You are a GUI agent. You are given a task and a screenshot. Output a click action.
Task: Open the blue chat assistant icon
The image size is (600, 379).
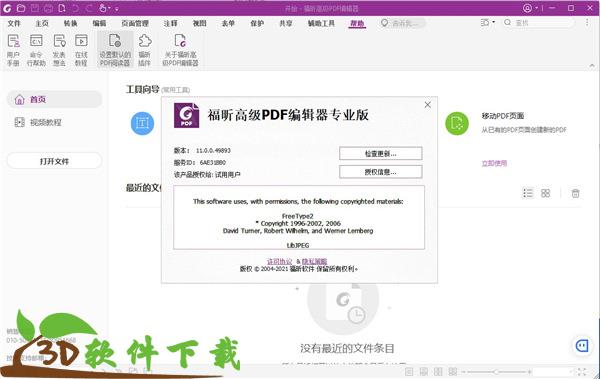coord(582,346)
